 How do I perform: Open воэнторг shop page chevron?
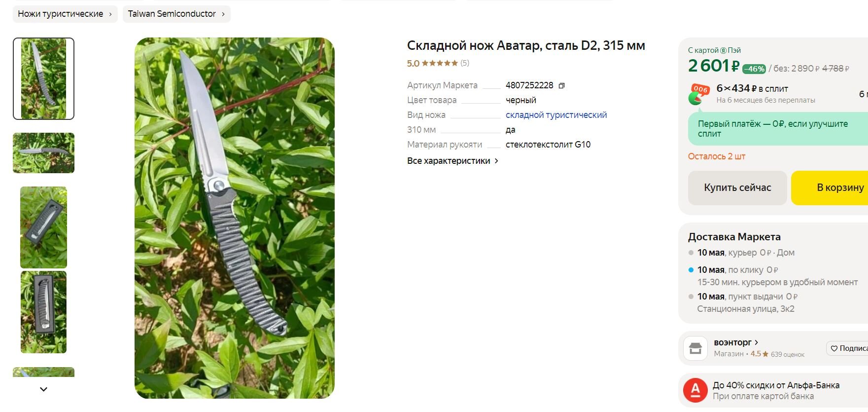[x=756, y=342]
